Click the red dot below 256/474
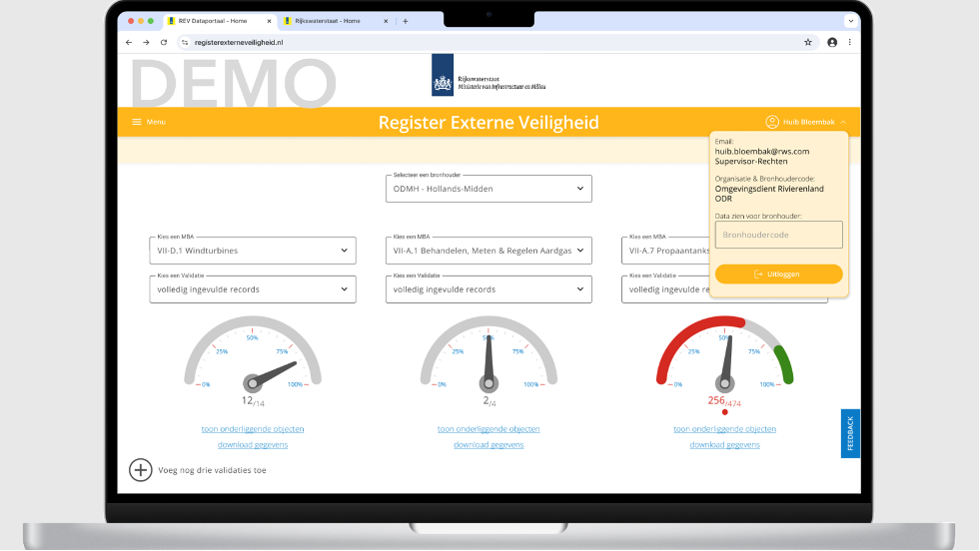 point(725,412)
